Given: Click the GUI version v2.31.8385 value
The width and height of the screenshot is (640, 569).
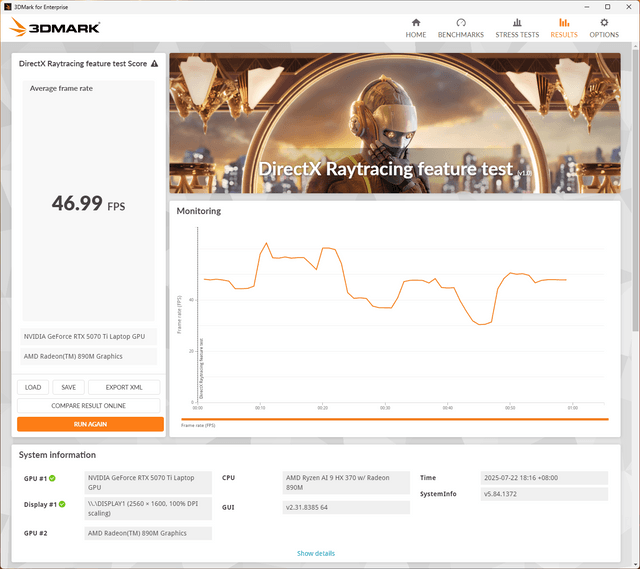Looking at the screenshot, I should click(346, 507).
